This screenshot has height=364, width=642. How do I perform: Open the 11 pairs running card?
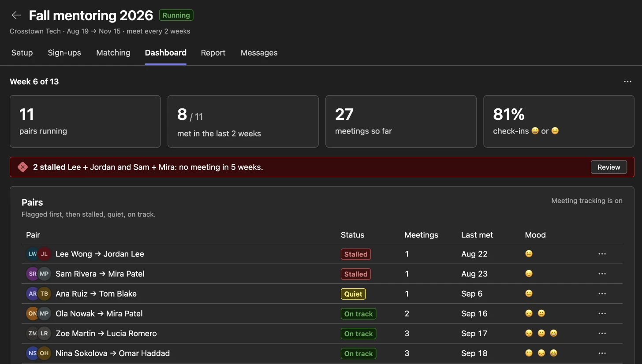pyautogui.click(x=85, y=121)
